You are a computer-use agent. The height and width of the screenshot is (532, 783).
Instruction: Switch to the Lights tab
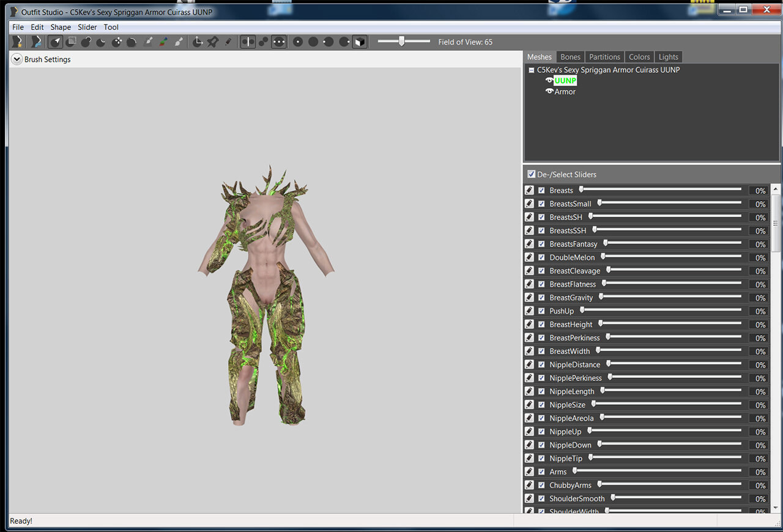[668, 57]
